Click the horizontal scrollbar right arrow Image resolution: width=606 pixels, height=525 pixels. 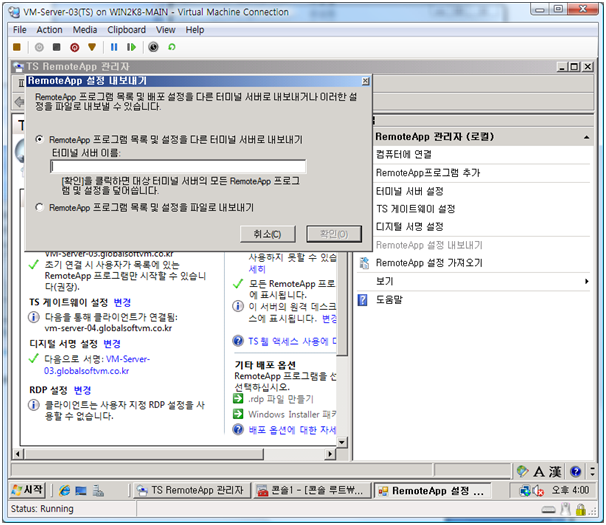click(x=330, y=453)
